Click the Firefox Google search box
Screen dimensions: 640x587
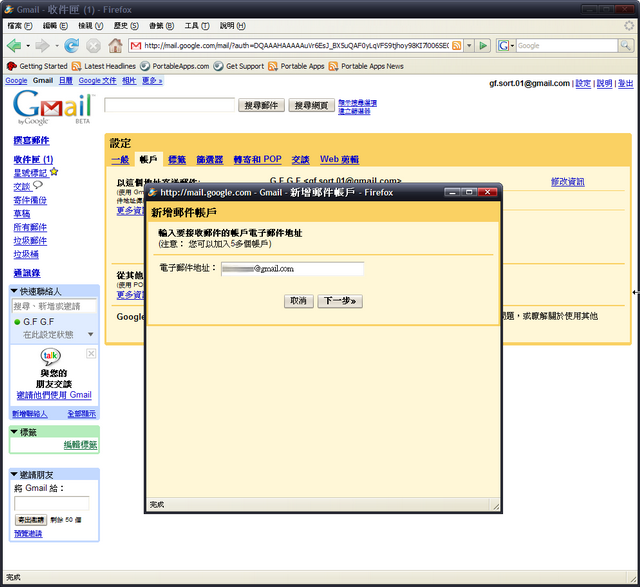pyautogui.click(x=567, y=45)
